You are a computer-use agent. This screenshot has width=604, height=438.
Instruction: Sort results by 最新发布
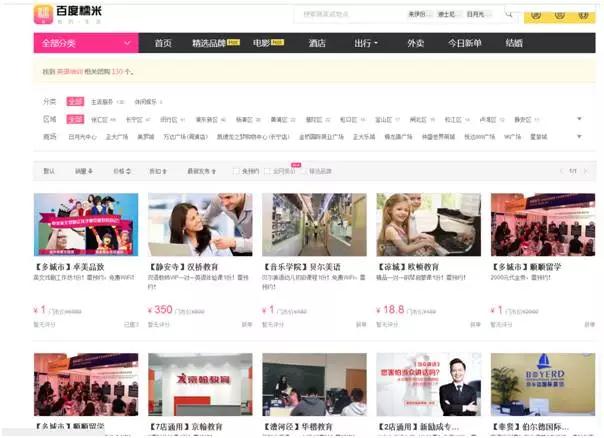[x=201, y=171]
